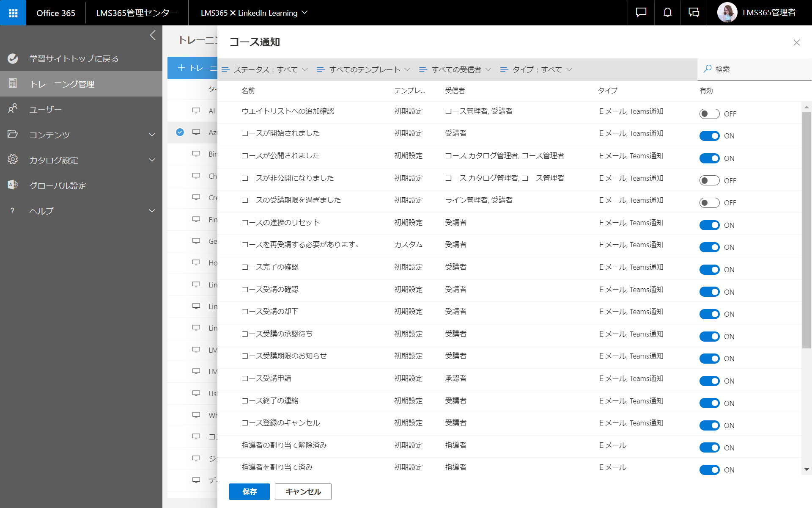Click the 学習サイトトップに戻る checkmark icon
Viewport: 812px width, 508px height.
point(13,58)
